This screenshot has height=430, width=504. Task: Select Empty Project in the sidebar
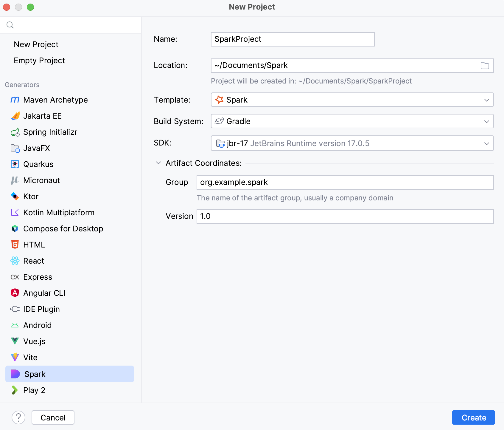click(39, 61)
